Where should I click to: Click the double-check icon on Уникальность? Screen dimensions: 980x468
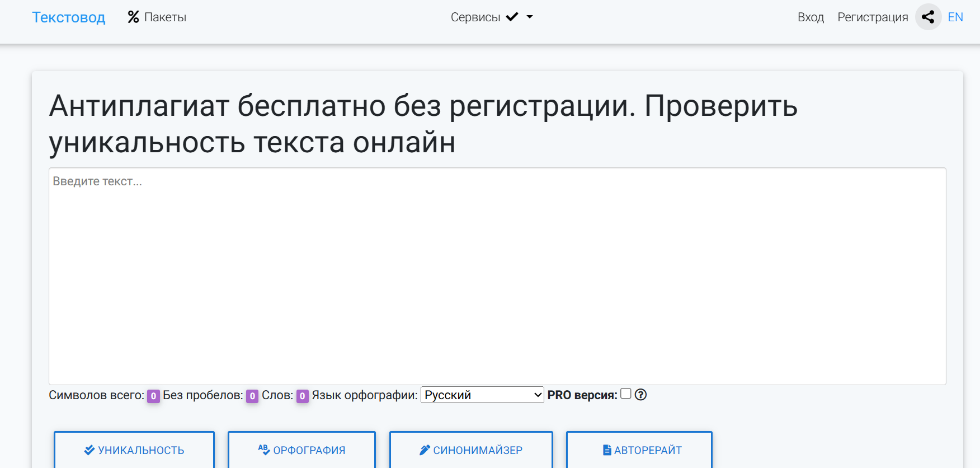click(89, 450)
